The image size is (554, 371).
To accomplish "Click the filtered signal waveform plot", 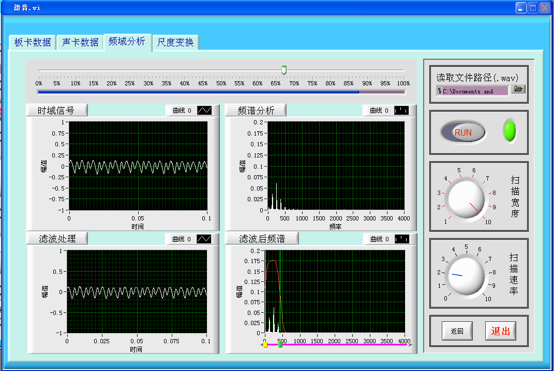I will pyautogui.click(x=137, y=292).
